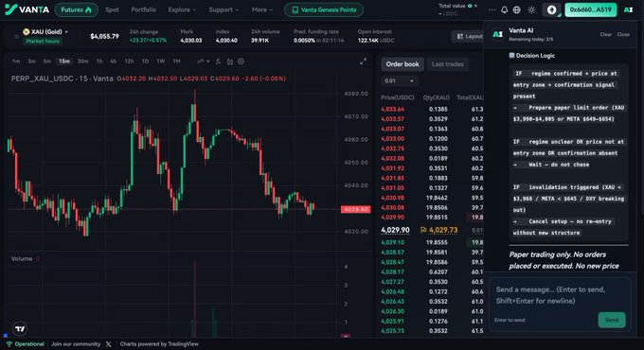Click the Ethereum network selector icon
This screenshot has width=644, height=350.
tap(551, 9)
